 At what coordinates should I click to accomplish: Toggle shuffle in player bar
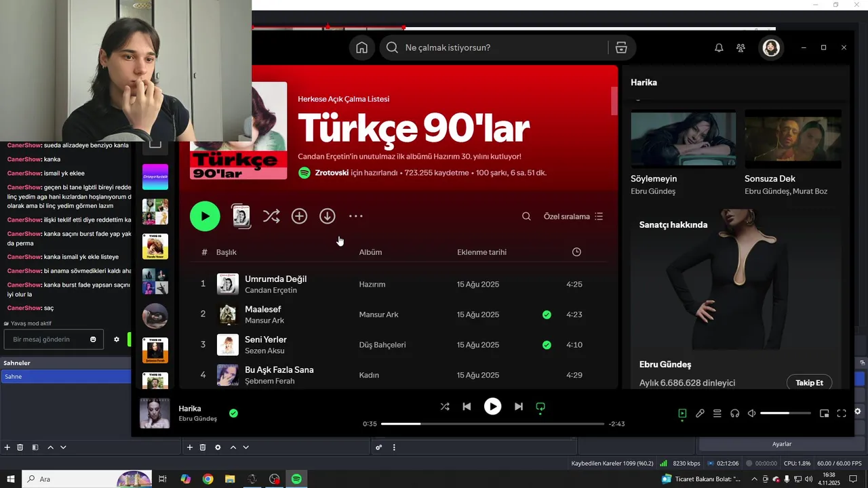(445, 407)
